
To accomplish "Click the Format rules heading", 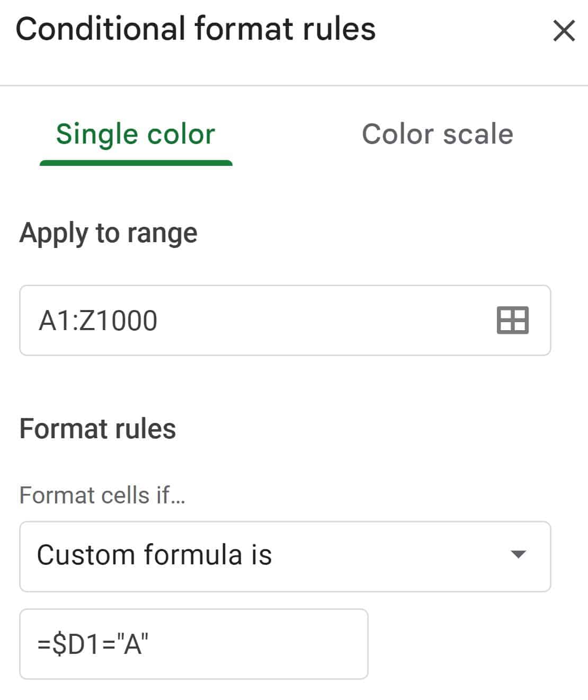I will tap(97, 429).
